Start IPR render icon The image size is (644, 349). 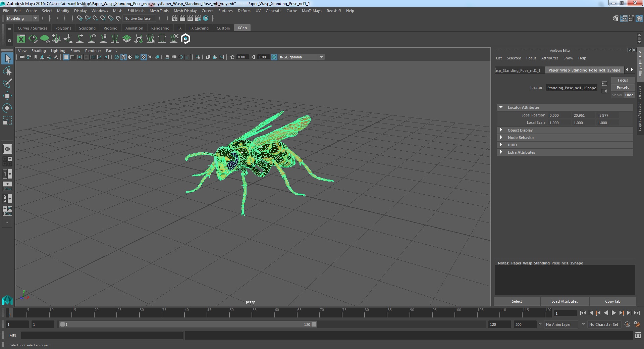pos(190,18)
